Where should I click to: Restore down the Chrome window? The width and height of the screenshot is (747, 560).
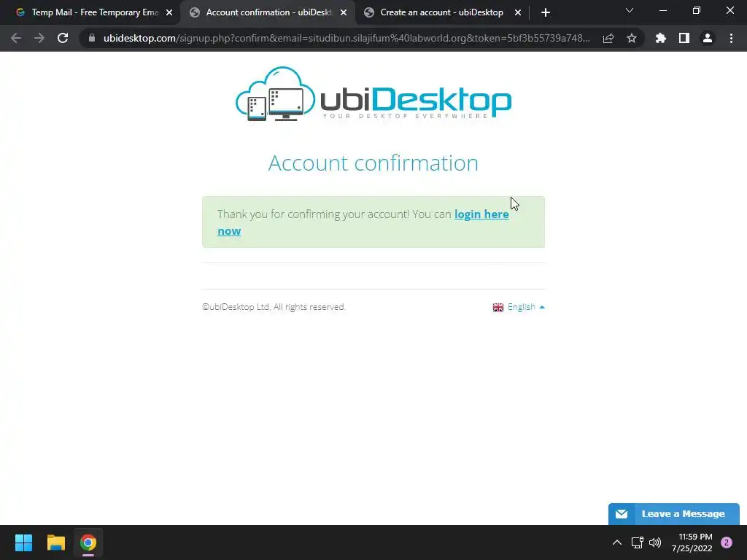click(697, 10)
